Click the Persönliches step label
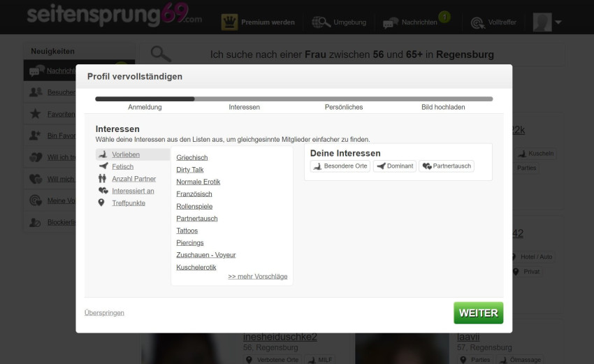The width and height of the screenshot is (594, 364). [x=344, y=107]
